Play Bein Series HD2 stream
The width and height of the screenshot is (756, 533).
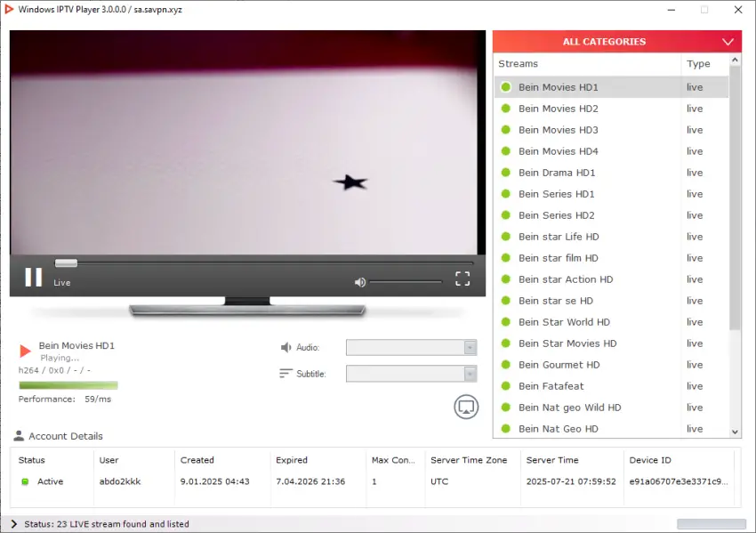point(611,215)
